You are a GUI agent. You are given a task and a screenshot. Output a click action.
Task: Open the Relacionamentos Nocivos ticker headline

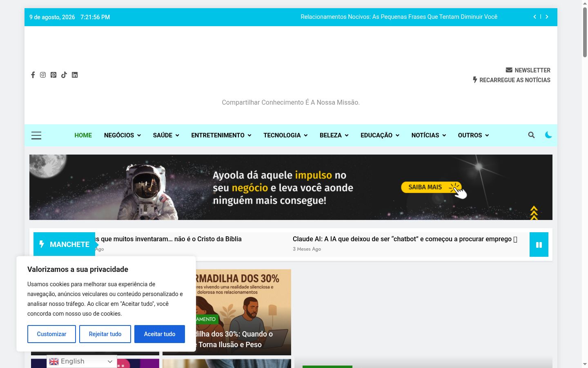[x=399, y=17]
